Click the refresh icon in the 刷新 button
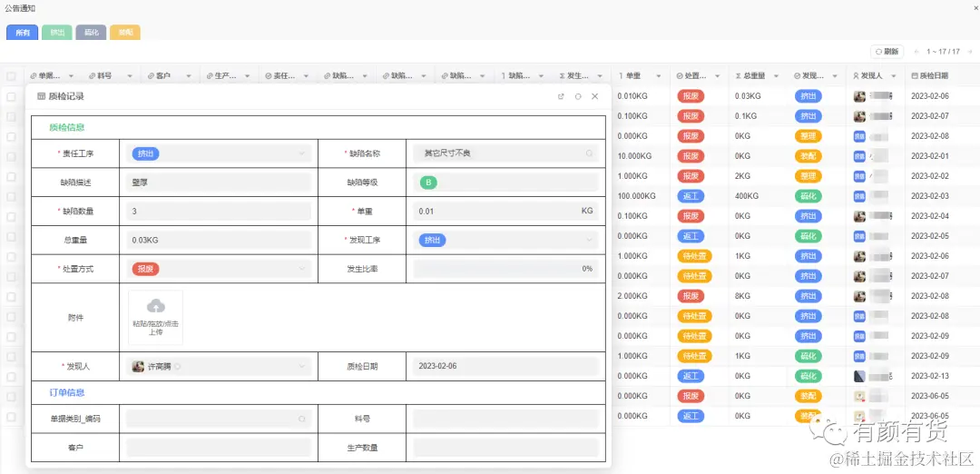The image size is (980, 474). click(x=878, y=52)
